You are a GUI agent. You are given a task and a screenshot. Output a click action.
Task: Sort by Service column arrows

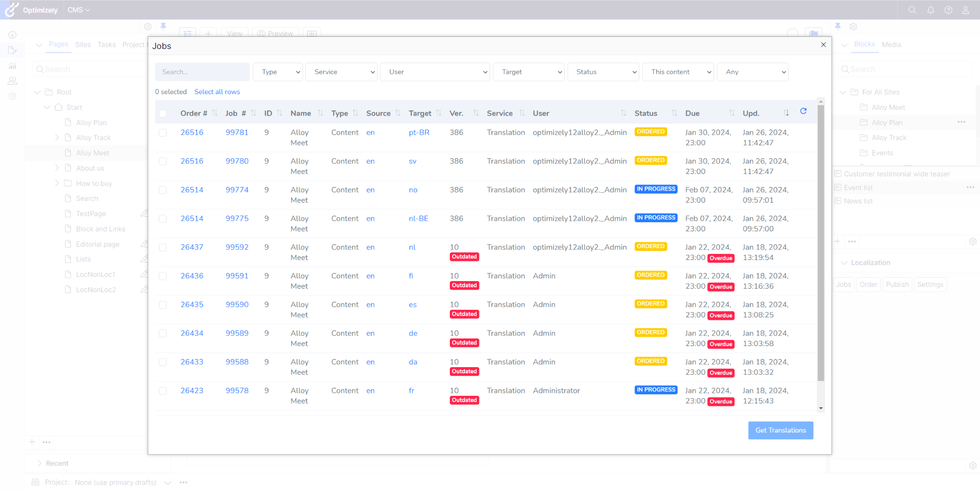pos(522,113)
